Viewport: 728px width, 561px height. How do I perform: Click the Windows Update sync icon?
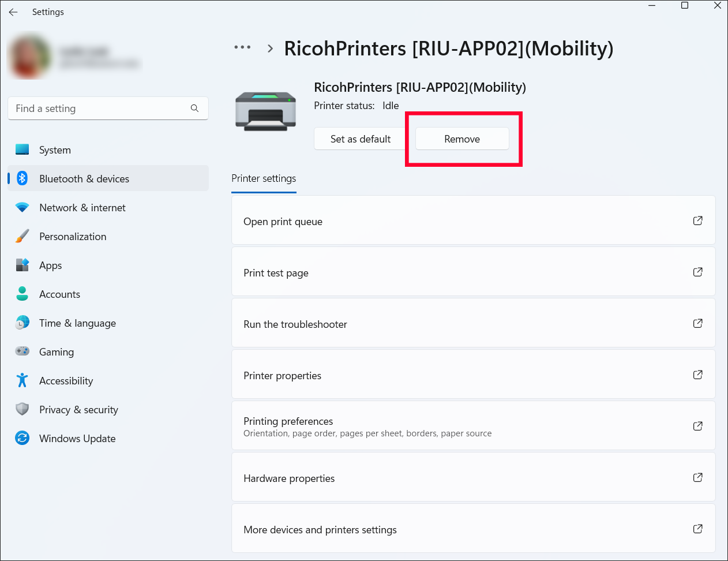(22, 438)
